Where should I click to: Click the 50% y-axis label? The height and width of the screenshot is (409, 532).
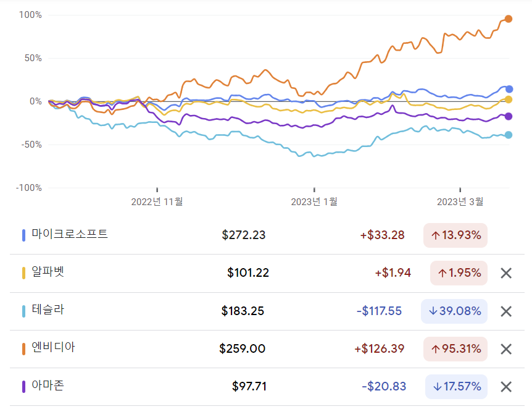coord(33,58)
